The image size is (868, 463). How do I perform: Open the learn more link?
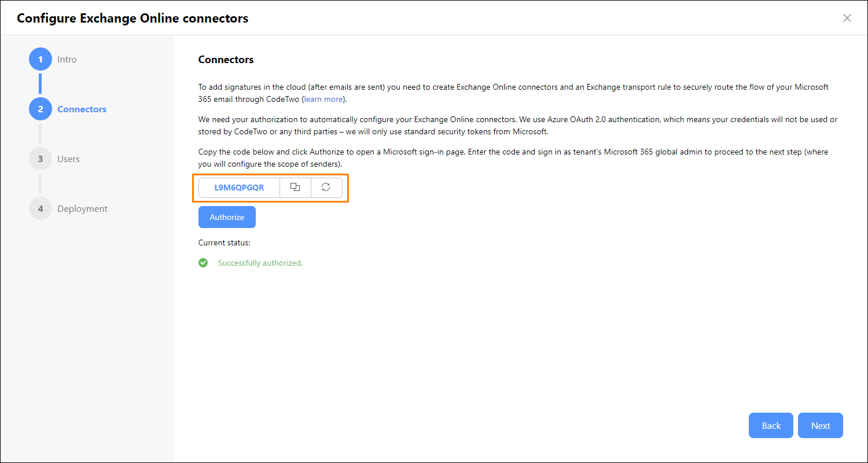pyautogui.click(x=323, y=99)
